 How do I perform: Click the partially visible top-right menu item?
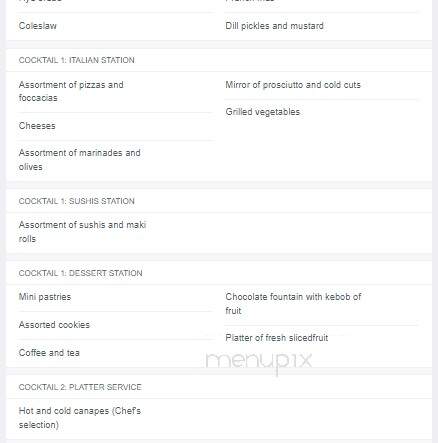[x=250, y=1]
